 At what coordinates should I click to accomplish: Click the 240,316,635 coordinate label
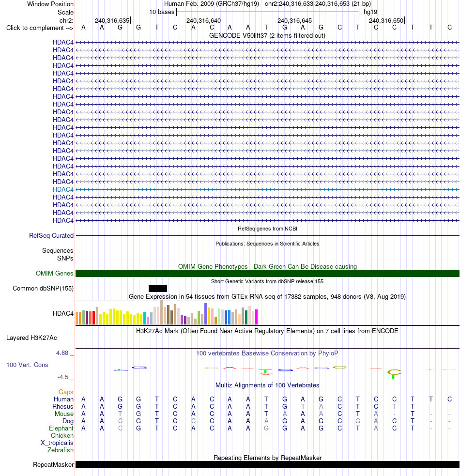[x=112, y=21]
